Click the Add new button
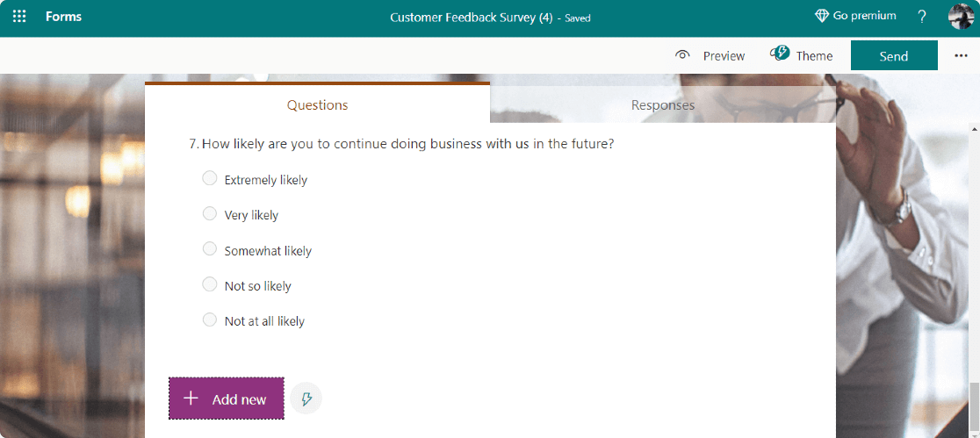Screen dimensions: 980x438 click(x=227, y=399)
